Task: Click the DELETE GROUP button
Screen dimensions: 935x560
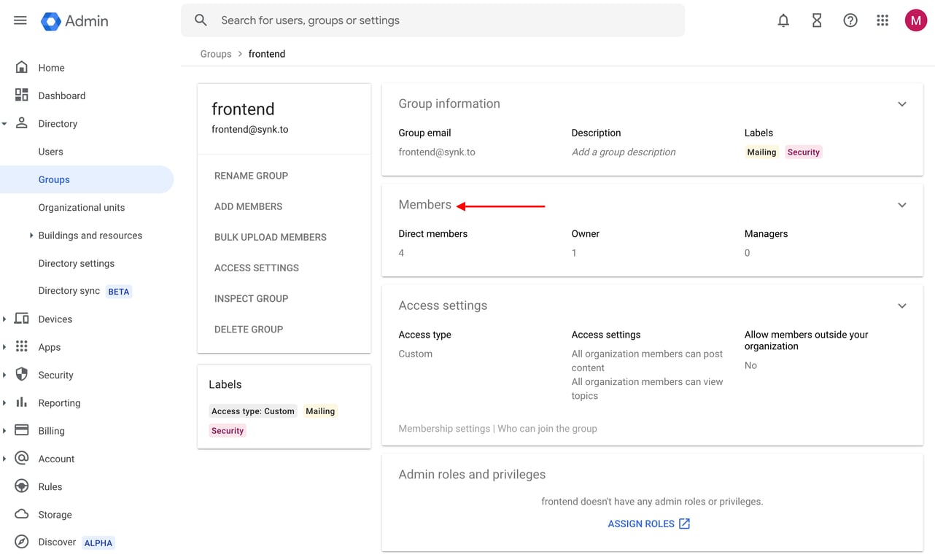Action: click(x=249, y=329)
